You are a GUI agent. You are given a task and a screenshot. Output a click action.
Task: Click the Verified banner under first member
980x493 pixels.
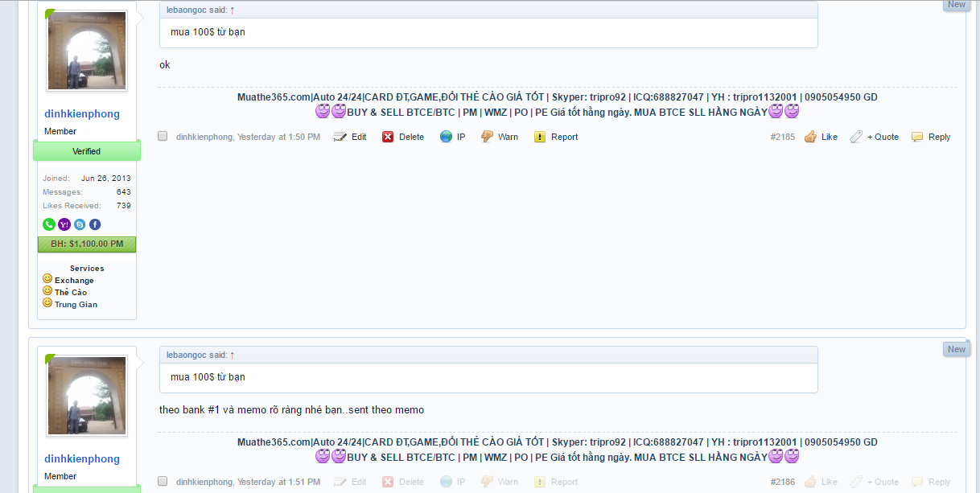[87, 151]
